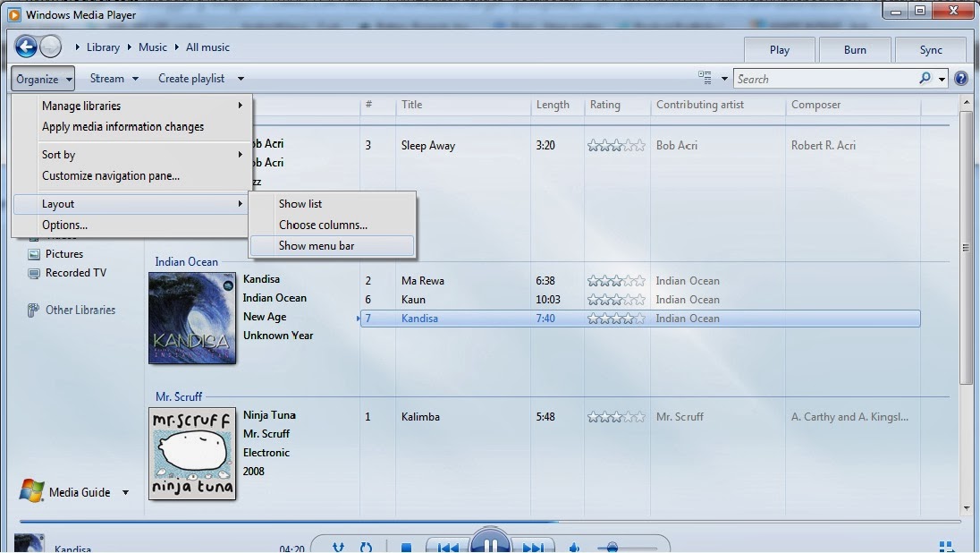
Task: Navigate to Music breadcrumb
Action: [x=153, y=47]
